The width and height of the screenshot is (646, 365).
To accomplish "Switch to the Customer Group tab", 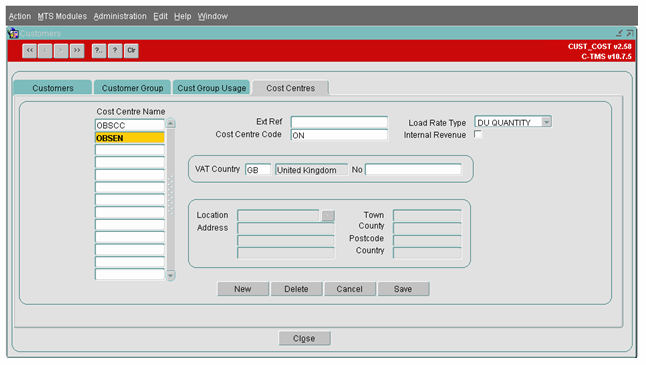I will [132, 88].
